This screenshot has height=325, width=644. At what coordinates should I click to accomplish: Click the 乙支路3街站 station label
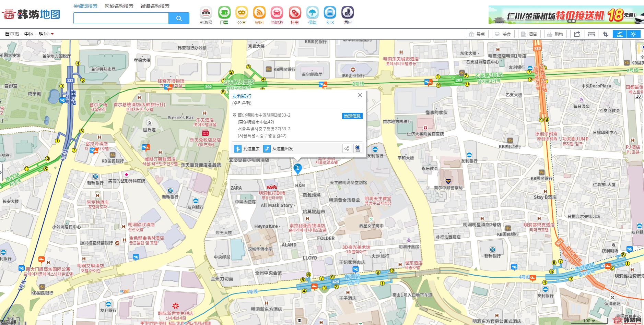pos(489,75)
